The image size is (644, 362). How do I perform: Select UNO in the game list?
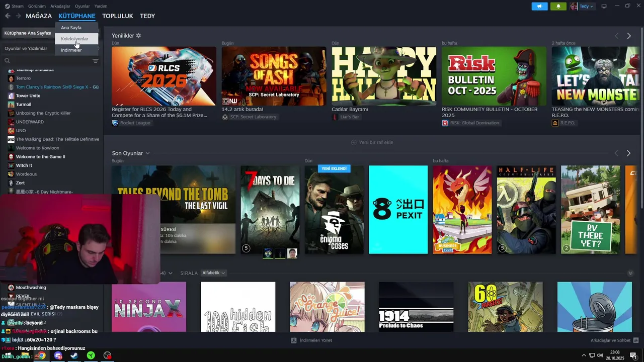[21, 131]
